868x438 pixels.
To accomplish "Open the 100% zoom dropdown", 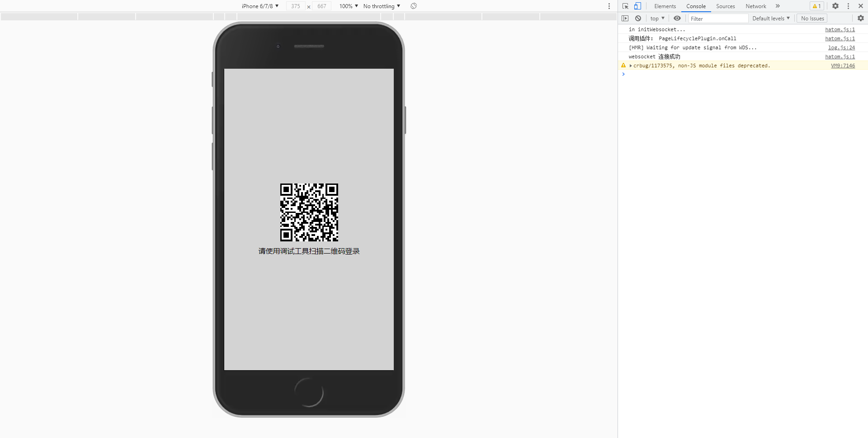I will pos(349,6).
